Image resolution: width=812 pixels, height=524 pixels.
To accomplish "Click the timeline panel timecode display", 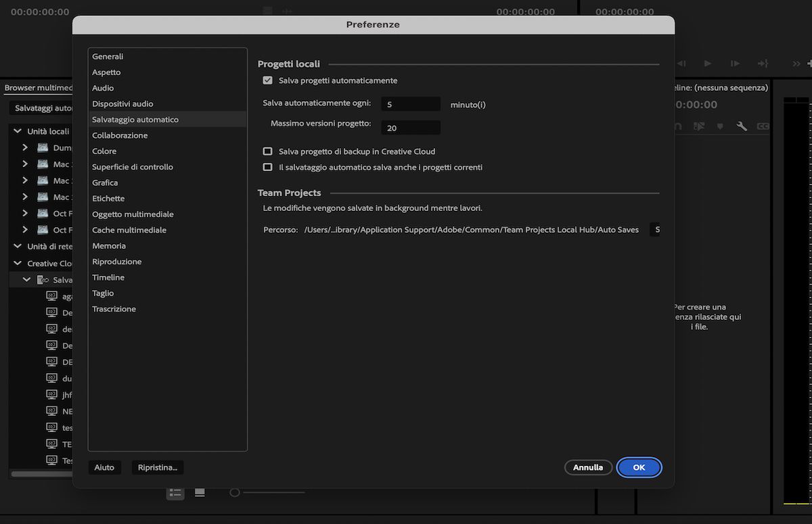I will [696, 105].
